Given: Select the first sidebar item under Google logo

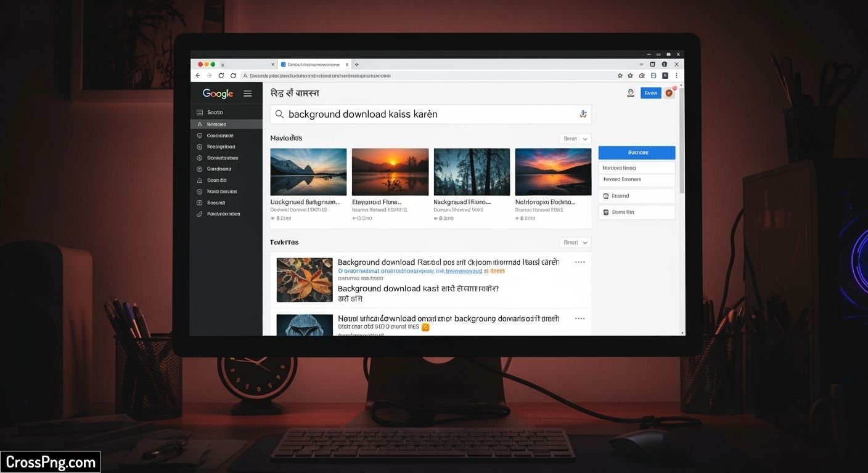Looking at the screenshot, I should point(226,112).
